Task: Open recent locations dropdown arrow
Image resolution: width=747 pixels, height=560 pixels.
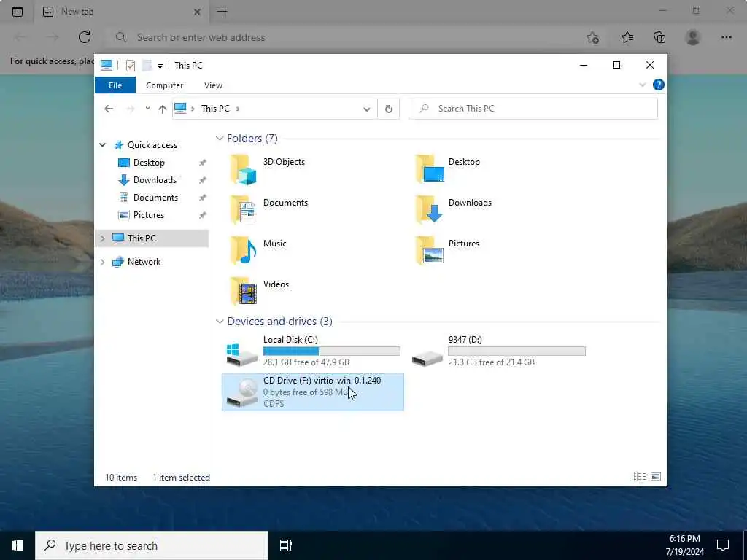Action: point(147,109)
